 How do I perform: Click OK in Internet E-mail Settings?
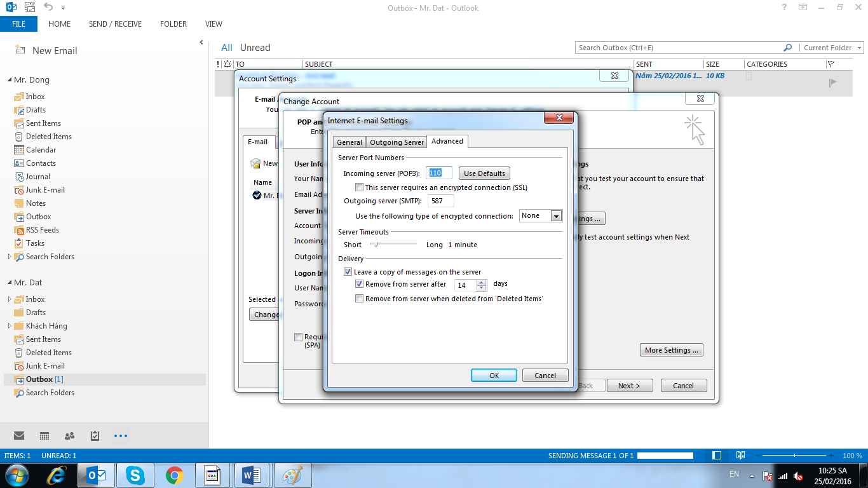click(x=494, y=376)
